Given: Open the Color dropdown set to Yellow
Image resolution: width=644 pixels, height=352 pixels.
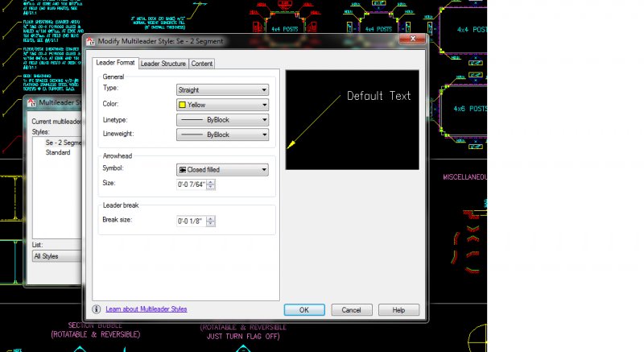Looking at the screenshot, I should [223, 105].
